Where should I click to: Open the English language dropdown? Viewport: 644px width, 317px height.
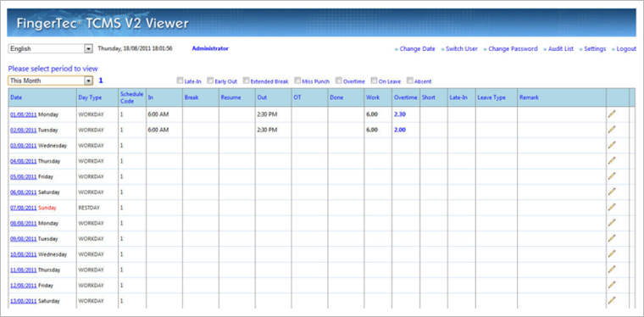click(x=51, y=48)
